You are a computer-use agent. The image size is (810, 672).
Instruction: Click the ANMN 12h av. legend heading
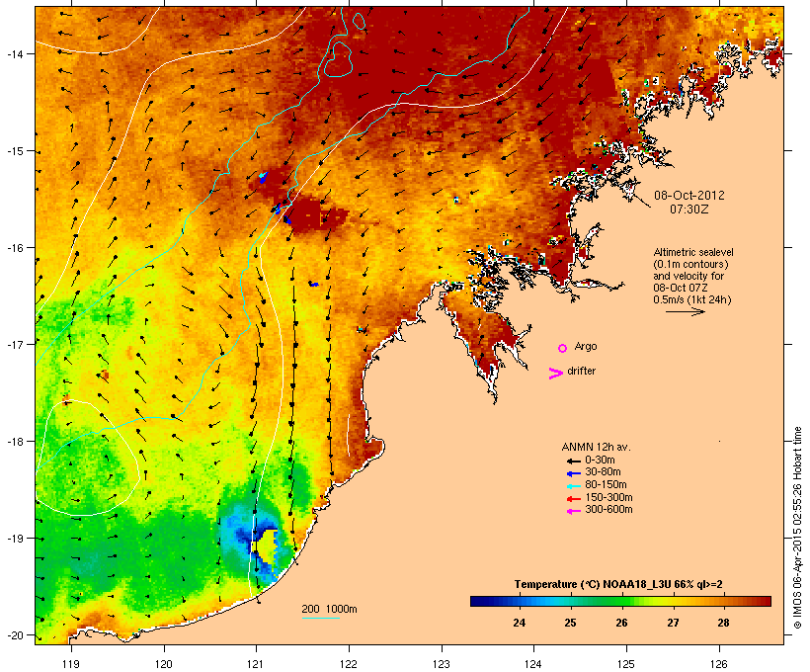[596, 447]
